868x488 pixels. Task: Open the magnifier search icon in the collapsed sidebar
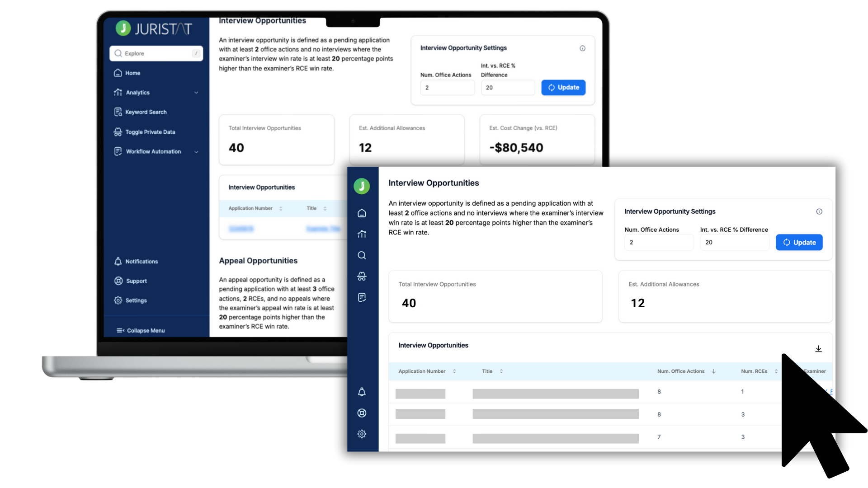362,255
